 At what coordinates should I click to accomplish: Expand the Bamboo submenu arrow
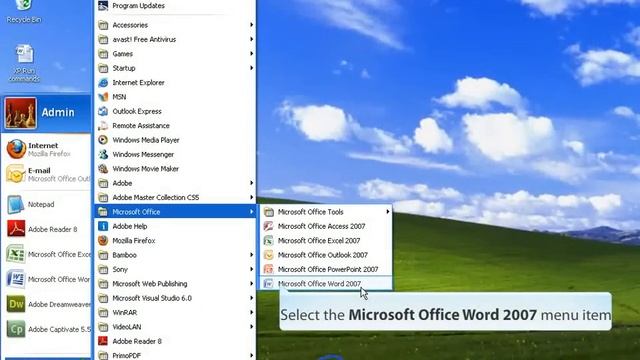point(251,255)
